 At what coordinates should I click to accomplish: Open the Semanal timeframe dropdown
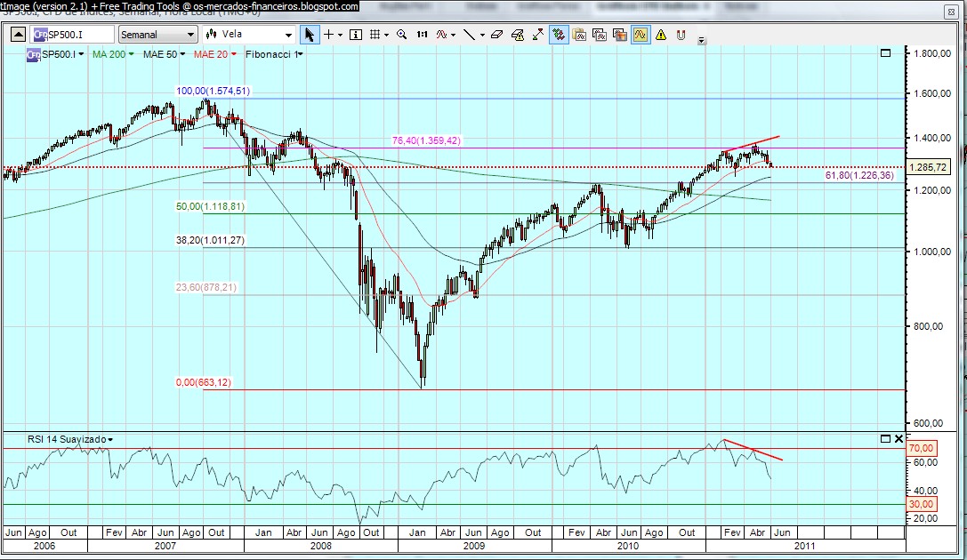click(x=157, y=35)
